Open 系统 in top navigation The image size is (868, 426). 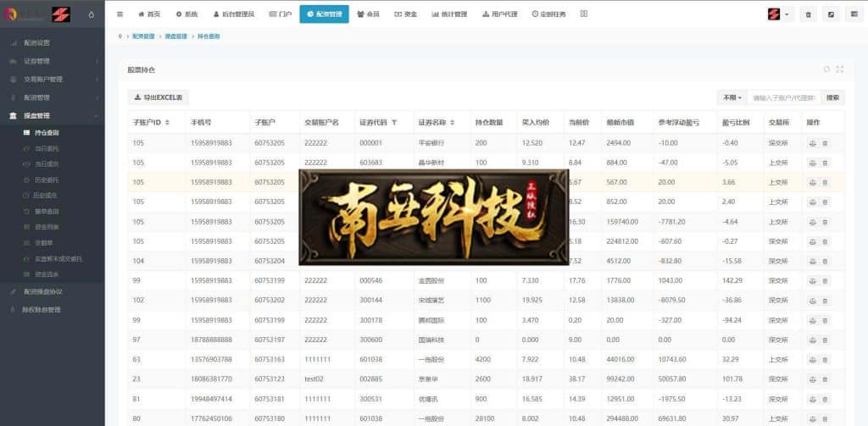click(x=186, y=14)
